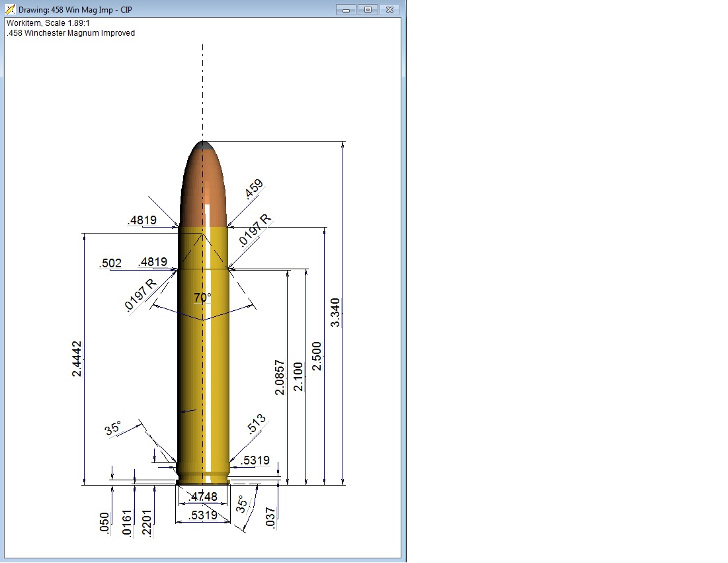Click the 3.340 overall length dimension
This screenshot has height=563, width=728.
coord(335,312)
